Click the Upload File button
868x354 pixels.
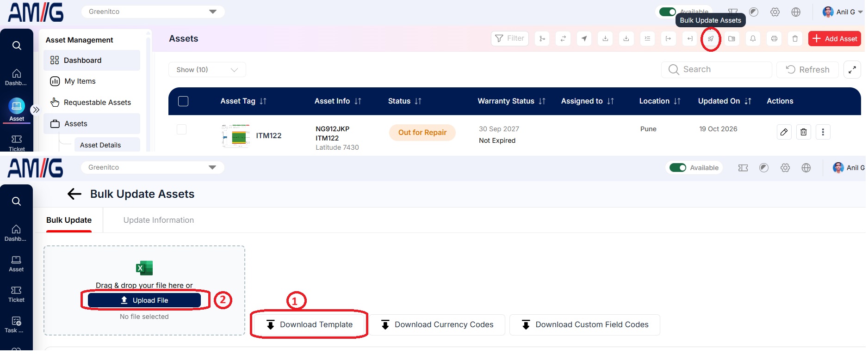pyautogui.click(x=144, y=300)
